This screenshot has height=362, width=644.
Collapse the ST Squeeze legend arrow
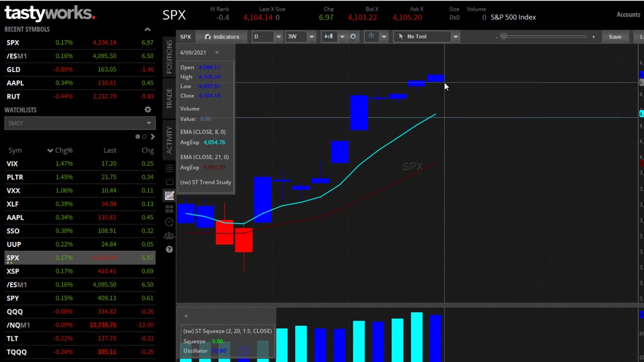[x=186, y=316]
